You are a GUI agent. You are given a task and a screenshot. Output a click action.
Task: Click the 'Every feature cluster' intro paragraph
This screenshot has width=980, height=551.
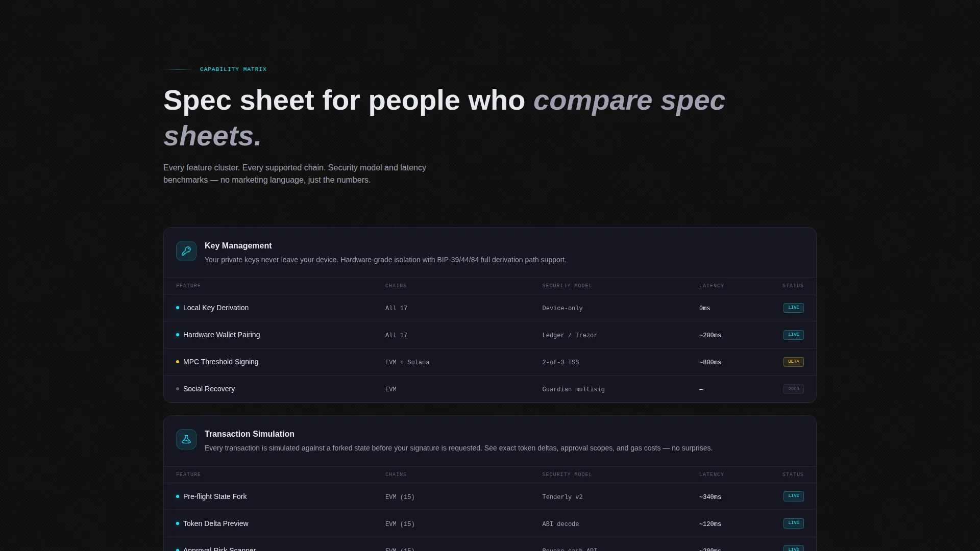295,174
